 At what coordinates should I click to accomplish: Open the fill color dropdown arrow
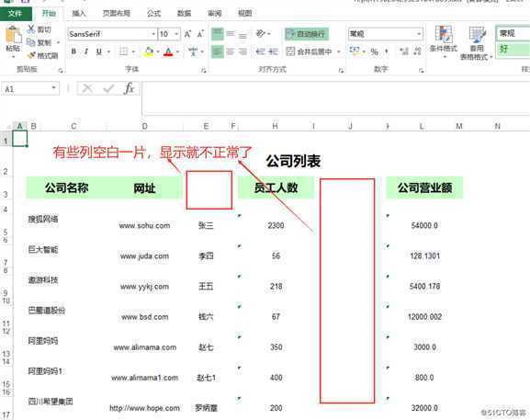[x=158, y=51]
